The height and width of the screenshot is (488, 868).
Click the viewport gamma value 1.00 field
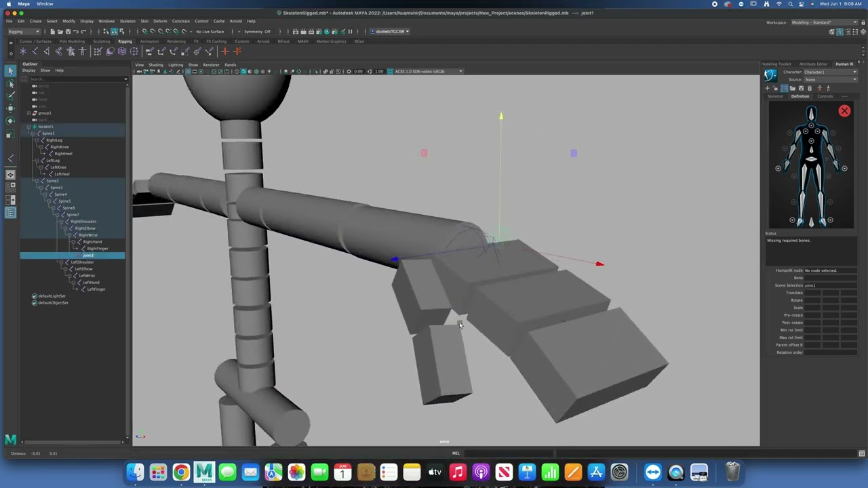click(x=379, y=71)
